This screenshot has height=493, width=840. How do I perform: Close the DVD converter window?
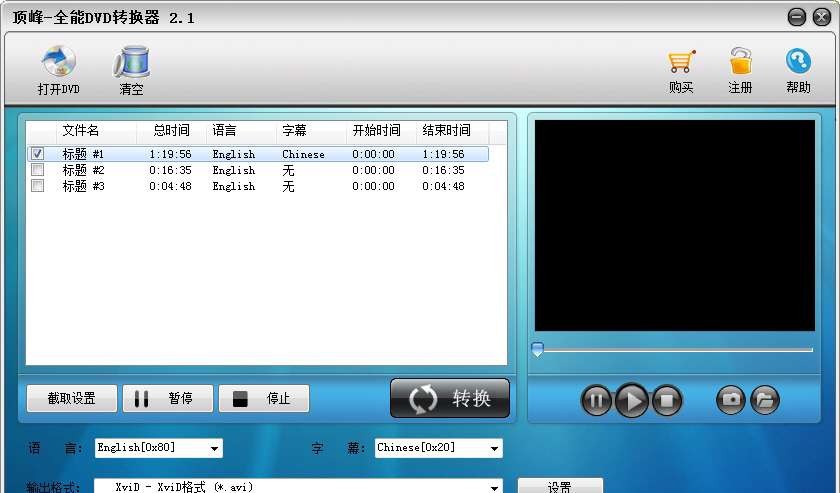tap(822, 17)
